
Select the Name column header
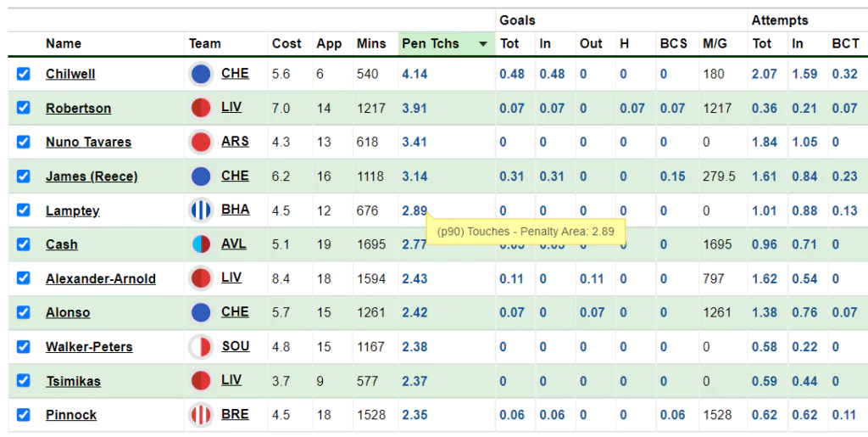click(x=63, y=43)
